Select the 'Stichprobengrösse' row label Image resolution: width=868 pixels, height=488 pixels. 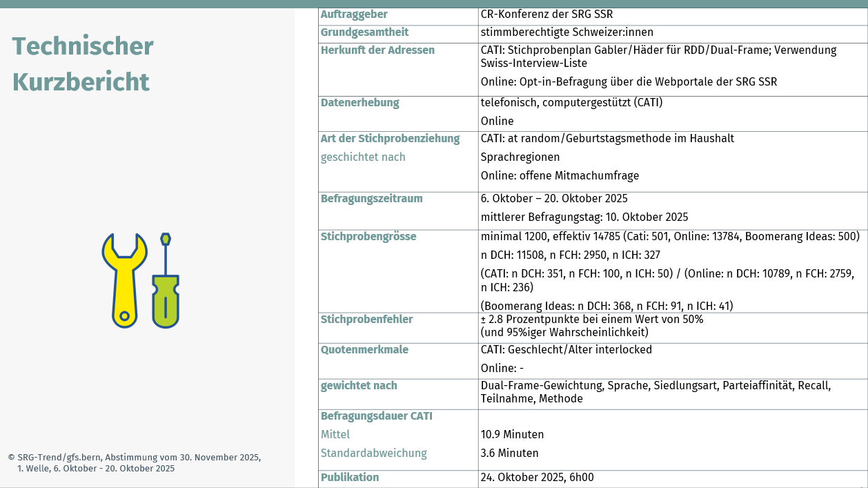click(368, 237)
